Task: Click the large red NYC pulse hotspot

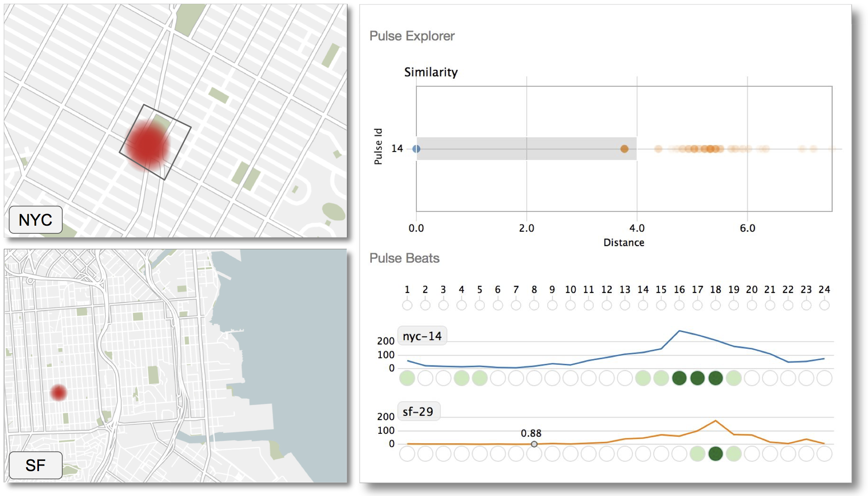Action: click(148, 145)
